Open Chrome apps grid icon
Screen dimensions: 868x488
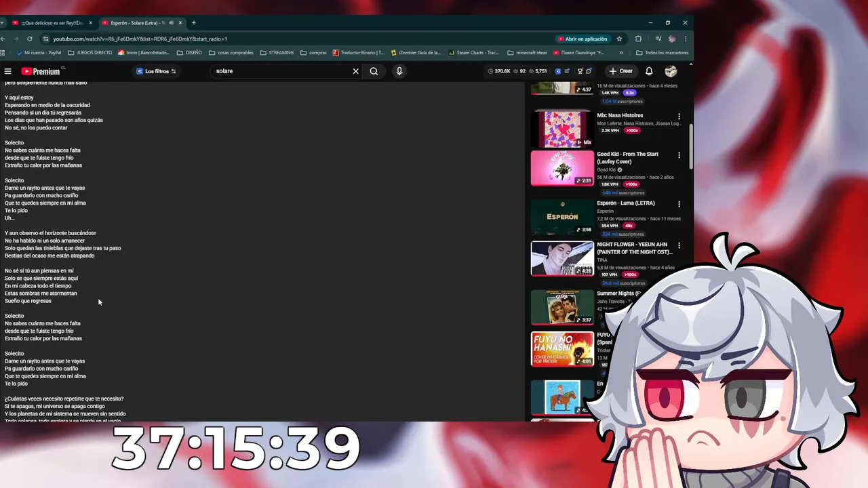point(3,52)
